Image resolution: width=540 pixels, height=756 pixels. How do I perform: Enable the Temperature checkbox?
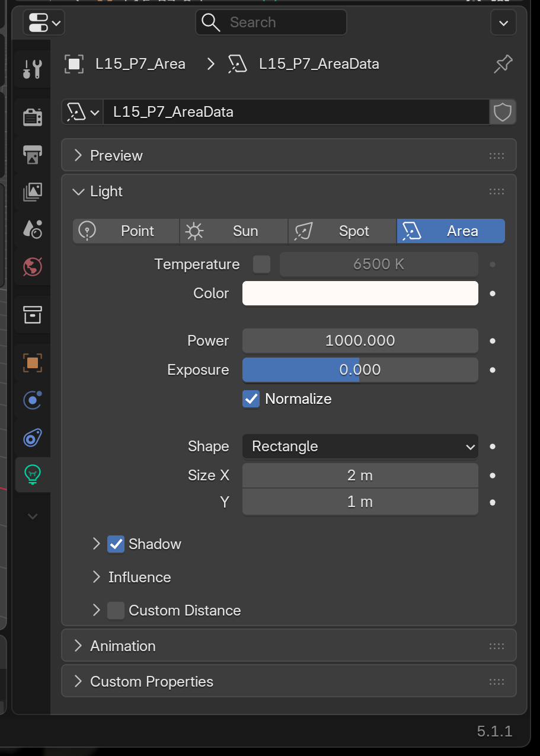tap(261, 264)
